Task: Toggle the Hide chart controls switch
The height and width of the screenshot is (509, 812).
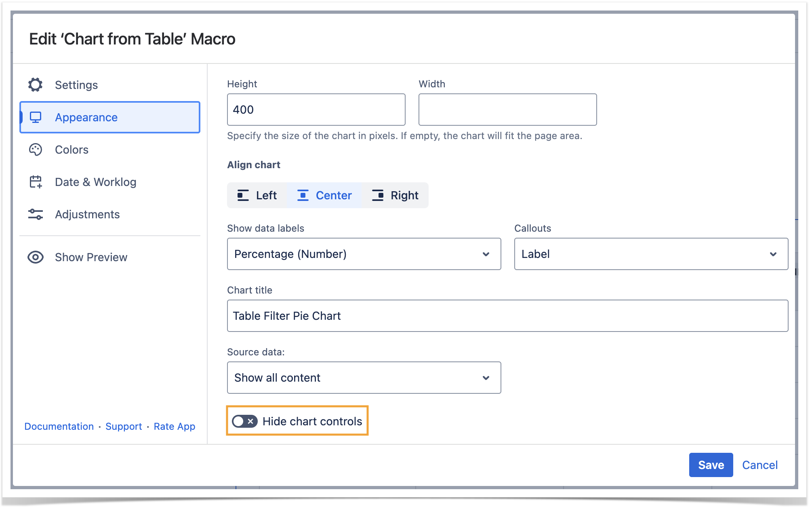Action: tap(244, 421)
